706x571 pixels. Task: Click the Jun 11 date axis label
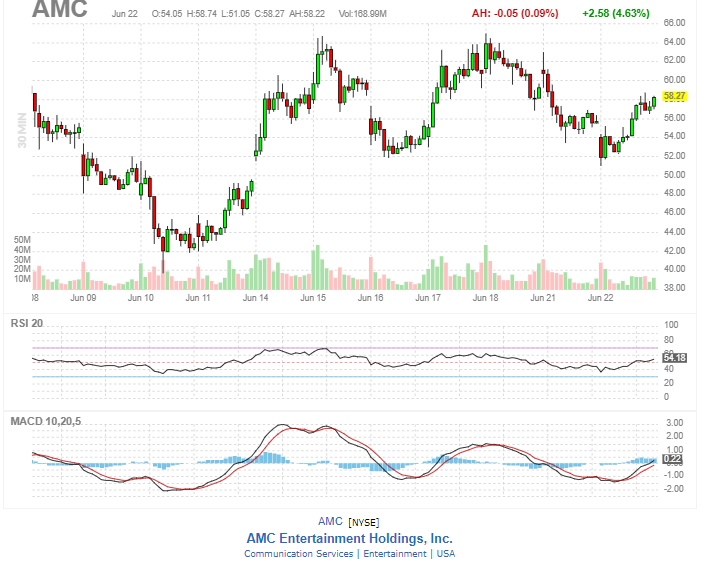click(198, 298)
